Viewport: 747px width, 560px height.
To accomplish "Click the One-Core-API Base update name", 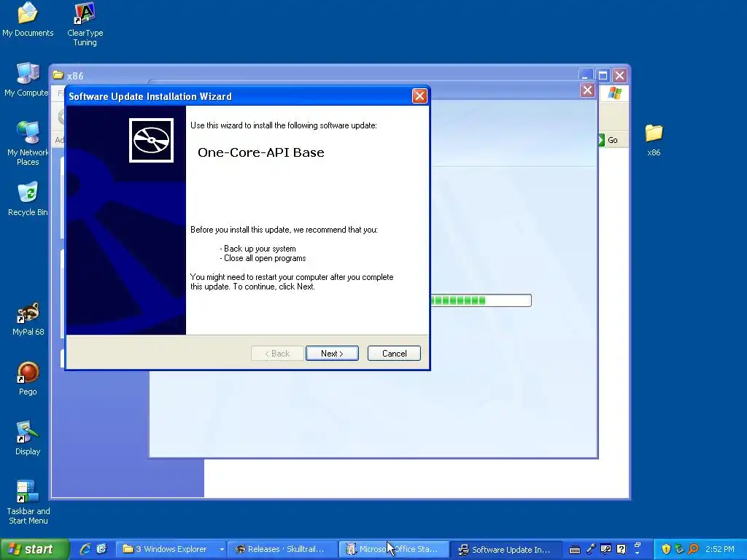I will coord(260,152).
